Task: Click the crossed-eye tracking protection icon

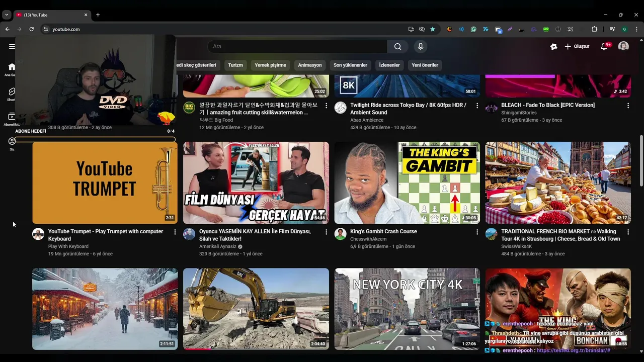Action: tap(422, 29)
